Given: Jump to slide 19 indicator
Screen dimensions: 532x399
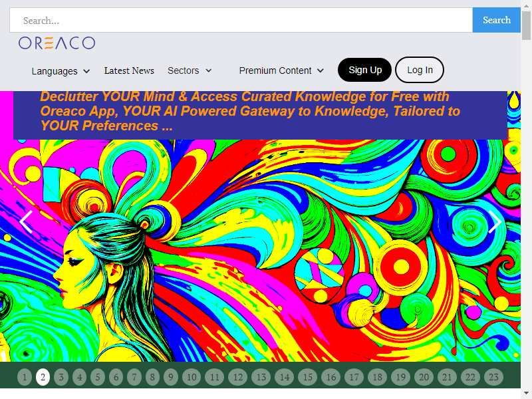Looking at the screenshot, I should tap(400, 377).
